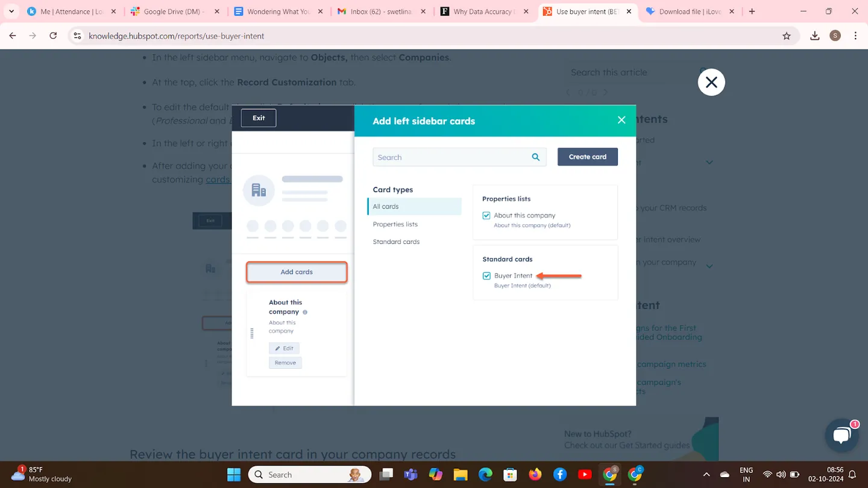
Task: Click the address bar URL
Action: (x=177, y=36)
